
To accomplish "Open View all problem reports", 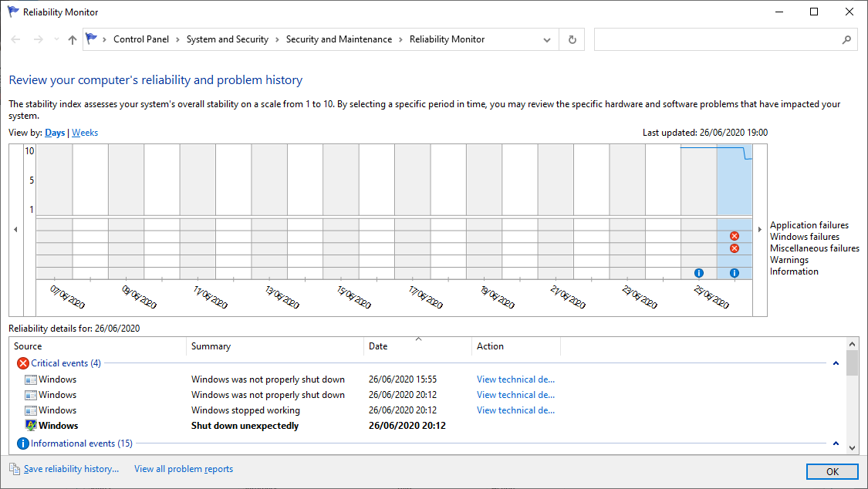I will tap(184, 469).
